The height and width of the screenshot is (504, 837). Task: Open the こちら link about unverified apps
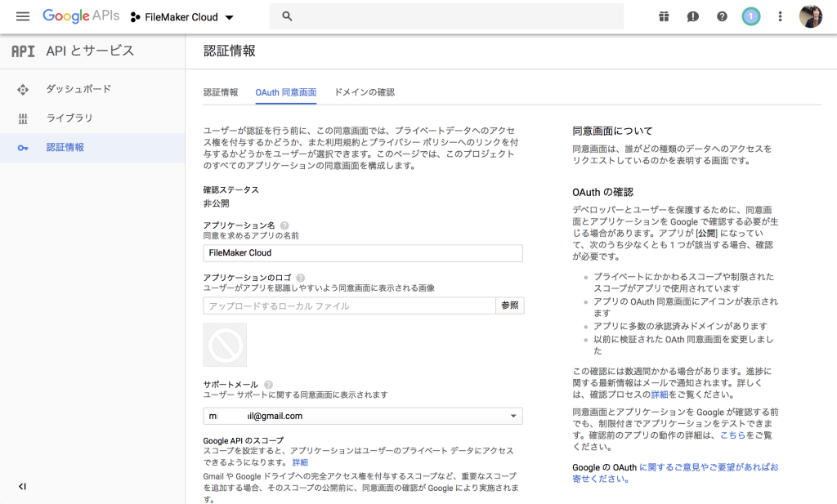(x=733, y=435)
